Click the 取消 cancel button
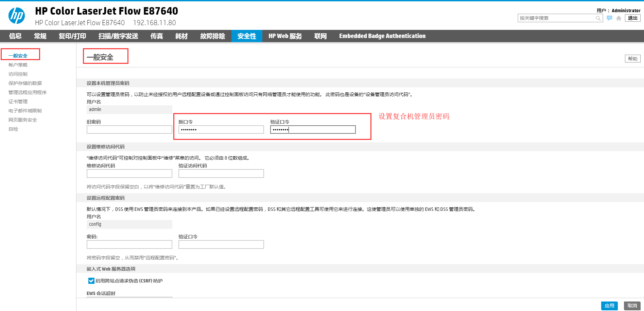This screenshot has height=311, width=644. tap(632, 306)
